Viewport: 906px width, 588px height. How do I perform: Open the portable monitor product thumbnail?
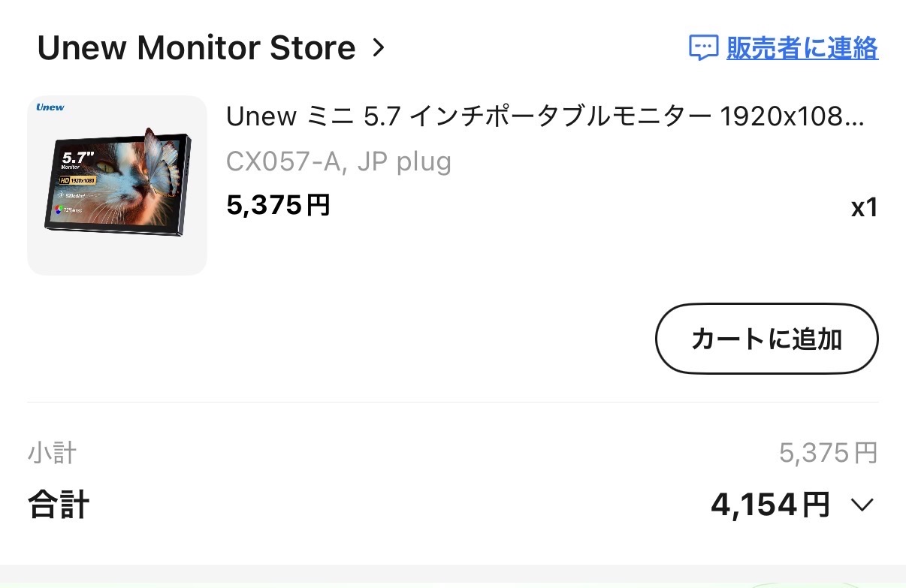tap(117, 185)
